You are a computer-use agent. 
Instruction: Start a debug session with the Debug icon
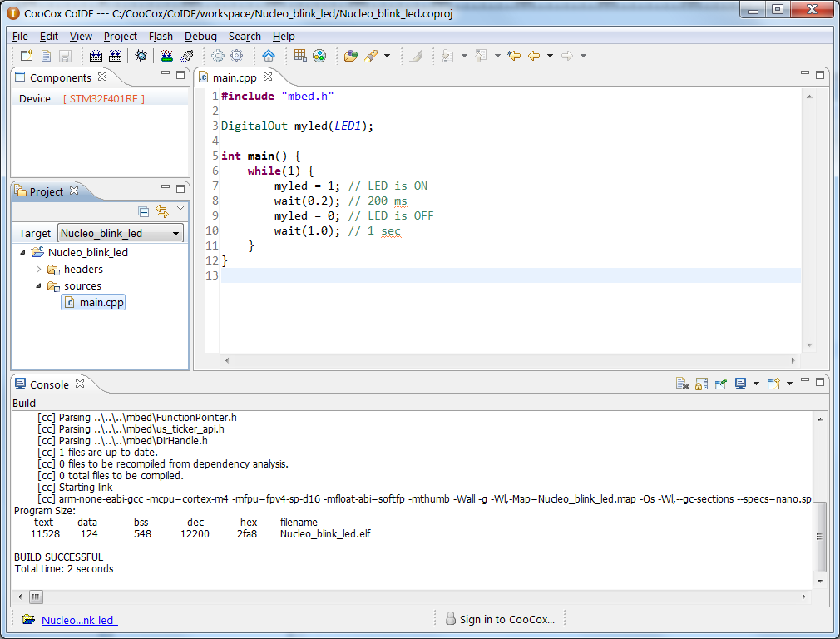pos(140,56)
